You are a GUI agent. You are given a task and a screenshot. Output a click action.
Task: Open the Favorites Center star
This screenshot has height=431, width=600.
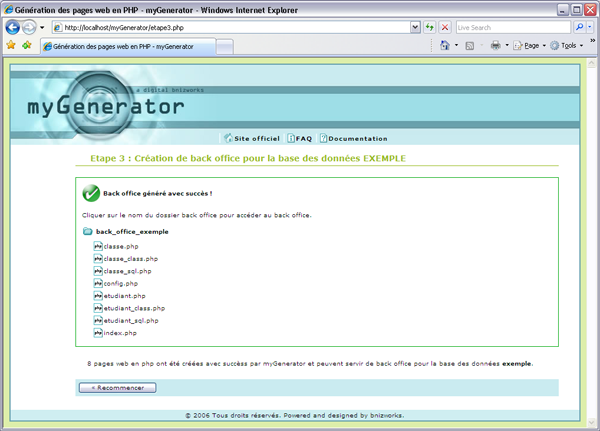point(11,46)
